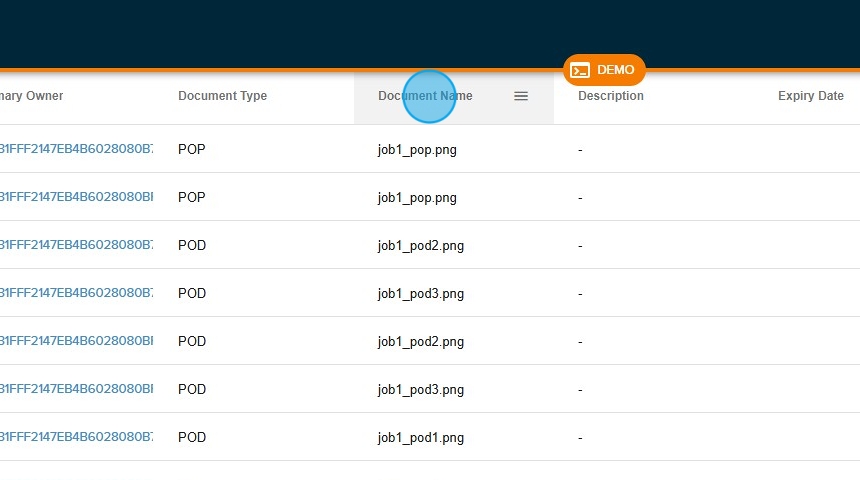Click the Description column header
The image size is (860, 480).
pos(610,96)
